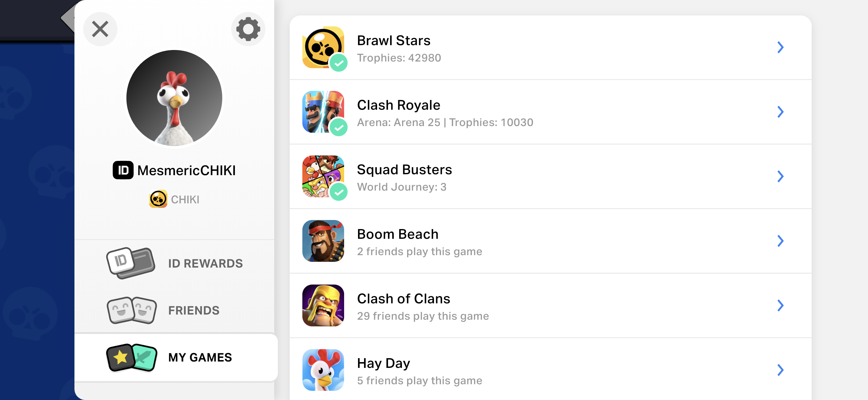Tap the Hay Day chicken icon
868x400 pixels.
323,370
